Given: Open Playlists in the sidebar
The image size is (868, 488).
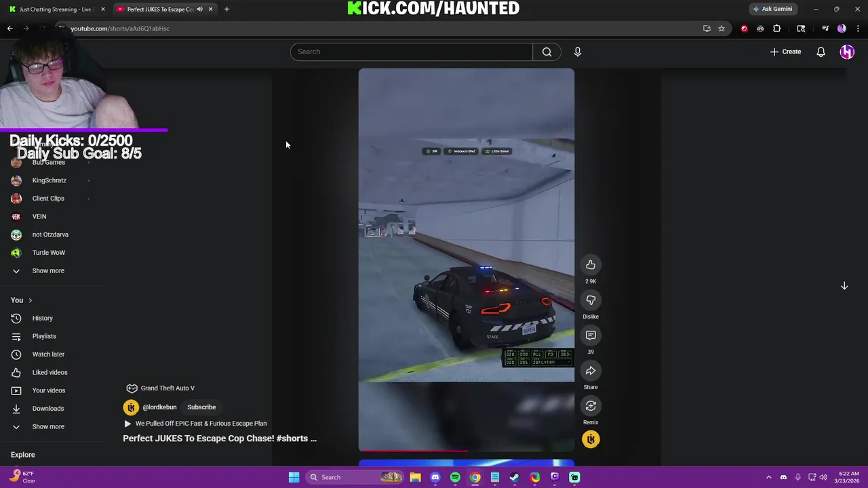Looking at the screenshot, I should coord(44,336).
